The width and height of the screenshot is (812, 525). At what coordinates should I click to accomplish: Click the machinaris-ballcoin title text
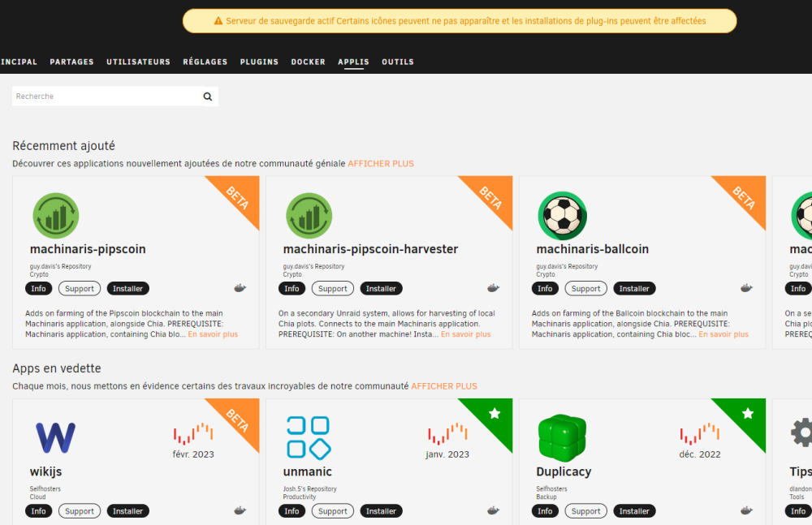pos(593,249)
